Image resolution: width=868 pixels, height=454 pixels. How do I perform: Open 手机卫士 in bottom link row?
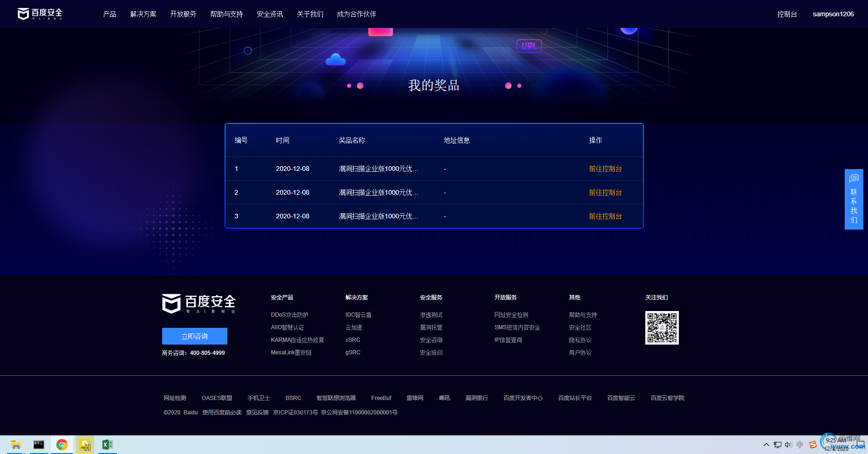259,398
